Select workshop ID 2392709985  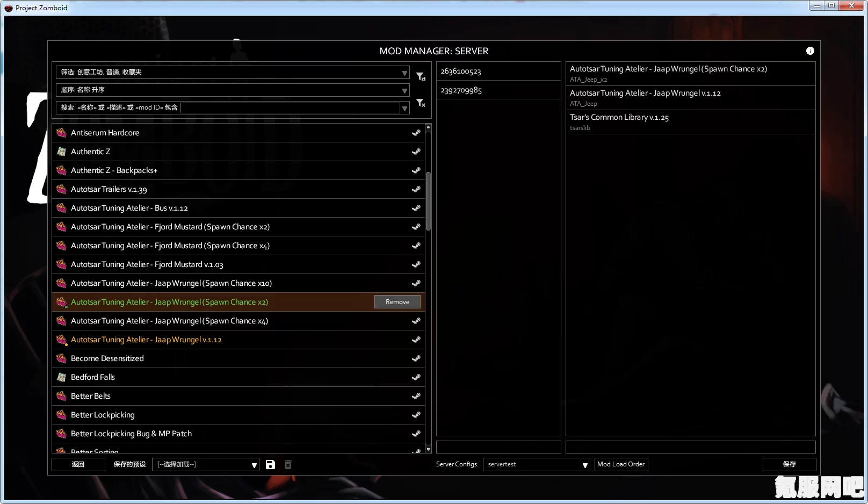(x=498, y=90)
